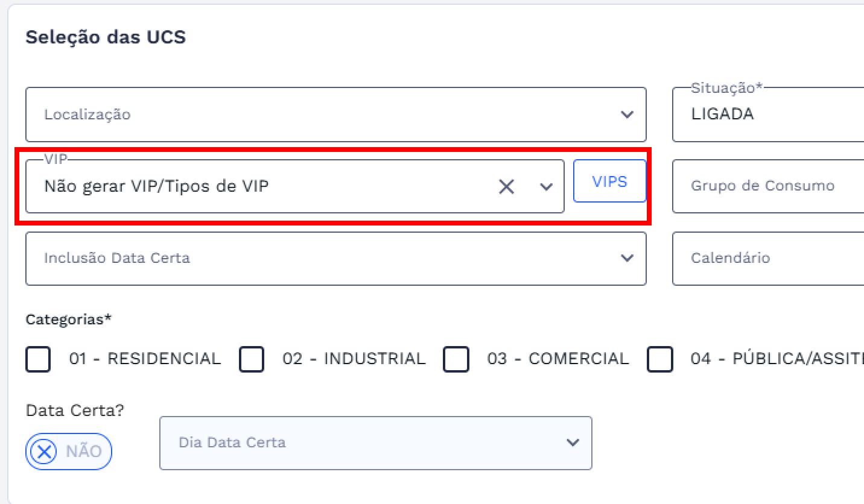864x504 pixels.
Task: Tick the 02 - INDUSTRIAL checkbox
Action: coord(252,360)
